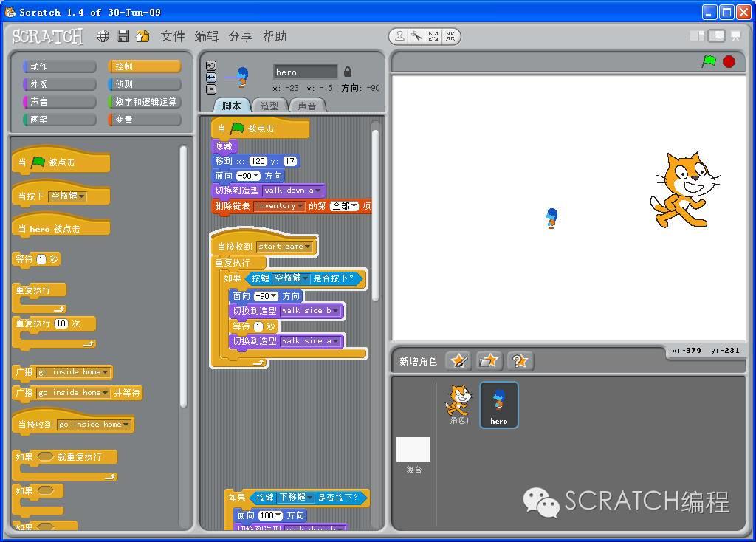Set rotation style to don't rotate
Image resolution: width=756 pixels, height=542 pixels.
(211, 89)
